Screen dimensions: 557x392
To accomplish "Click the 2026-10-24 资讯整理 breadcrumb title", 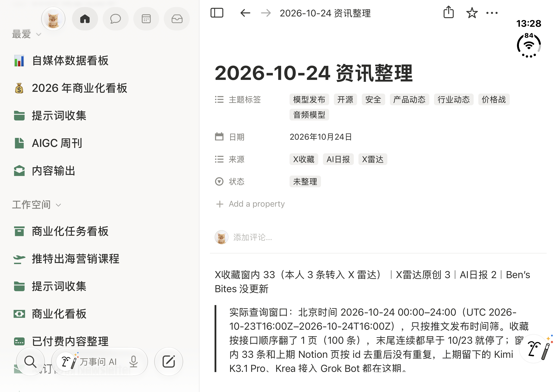I will [x=325, y=13].
